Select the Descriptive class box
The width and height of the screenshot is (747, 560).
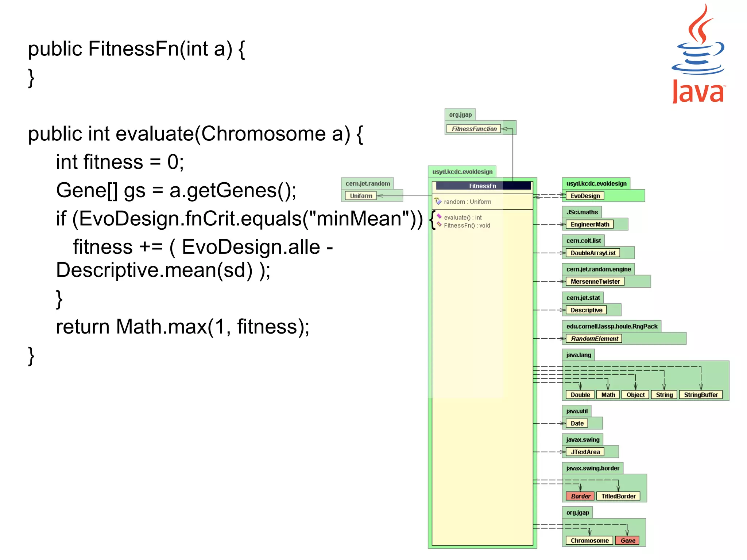tap(586, 310)
